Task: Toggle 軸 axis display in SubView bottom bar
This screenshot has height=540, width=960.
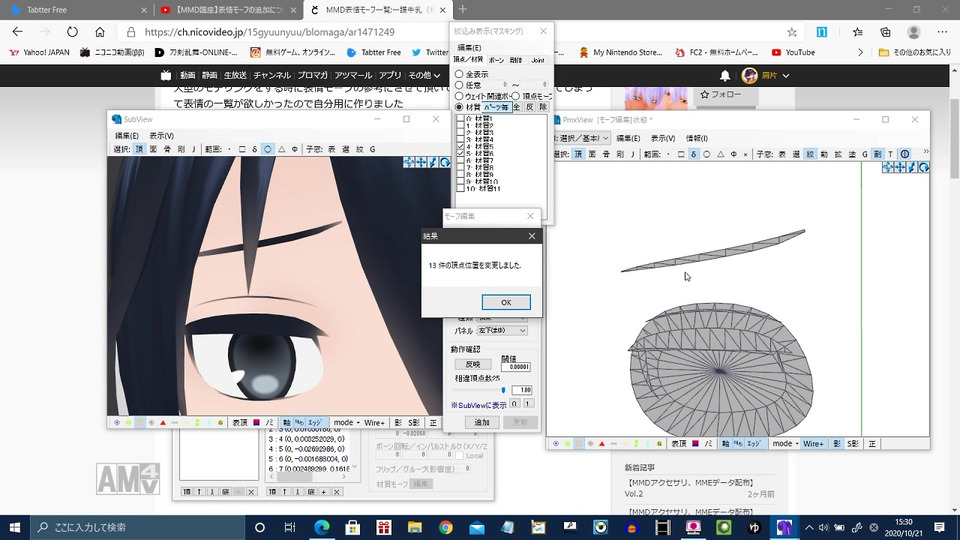Action: click(287, 422)
